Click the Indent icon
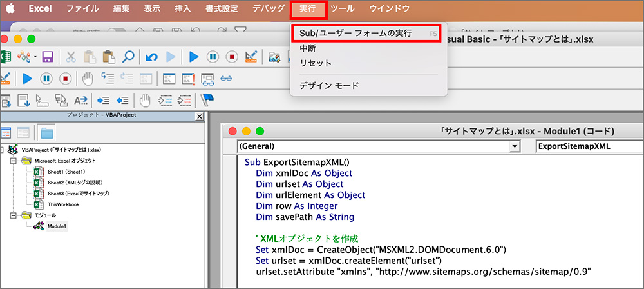Image resolution: width=644 pixels, height=289 pixels. [x=103, y=100]
